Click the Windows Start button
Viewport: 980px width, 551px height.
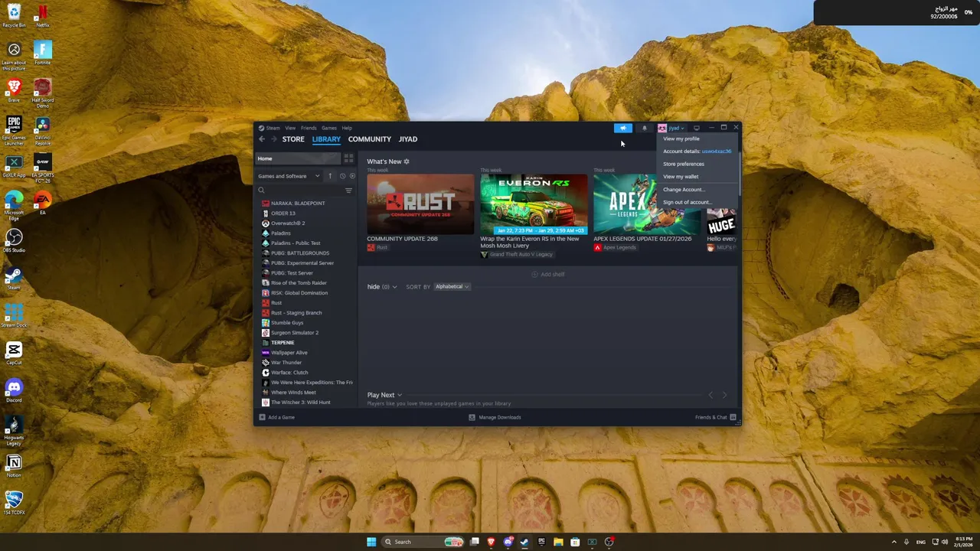[x=371, y=542]
